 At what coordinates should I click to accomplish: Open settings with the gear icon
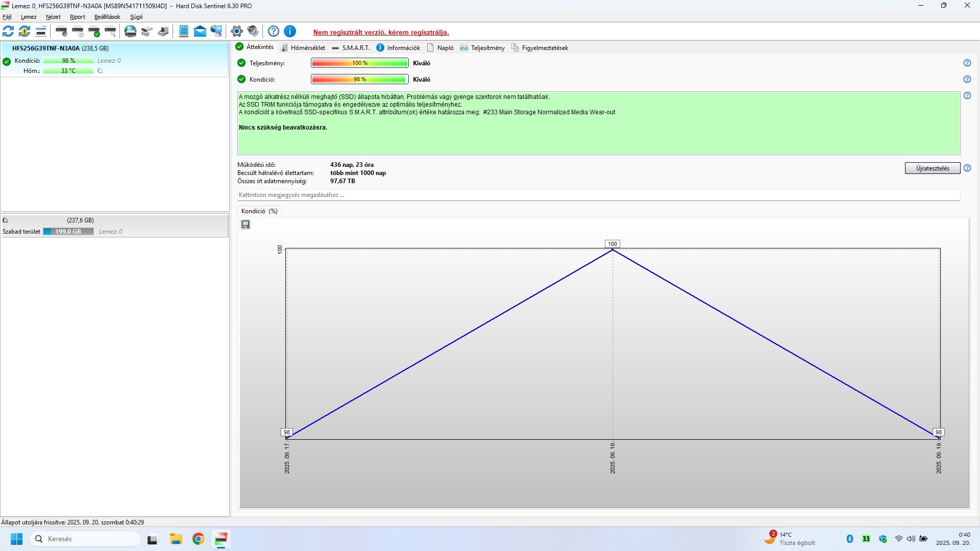[236, 32]
